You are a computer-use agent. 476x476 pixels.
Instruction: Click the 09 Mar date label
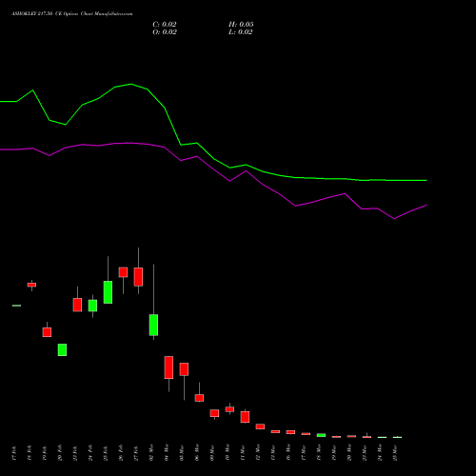(x=212, y=452)
